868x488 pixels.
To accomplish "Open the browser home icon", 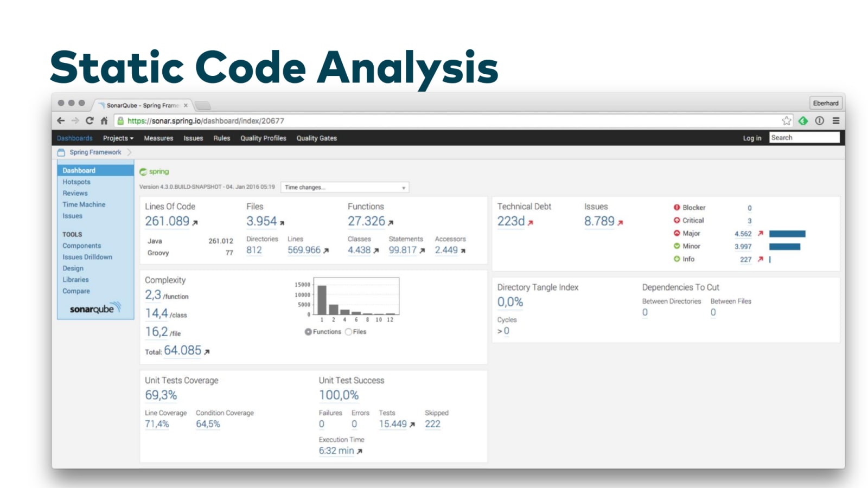I will coord(104,121).
